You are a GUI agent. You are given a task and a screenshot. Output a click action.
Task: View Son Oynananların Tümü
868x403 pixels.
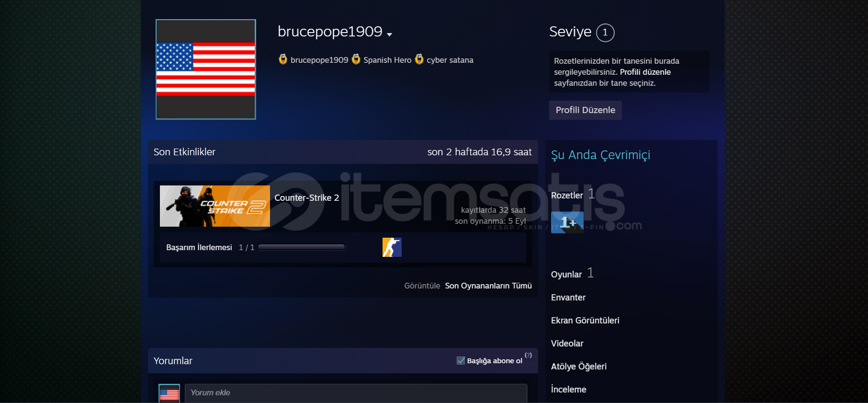point(488,286)
